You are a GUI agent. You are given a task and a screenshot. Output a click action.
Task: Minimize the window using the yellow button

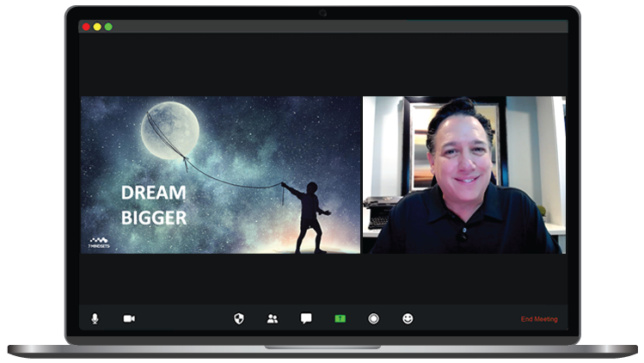click(97, 27)
